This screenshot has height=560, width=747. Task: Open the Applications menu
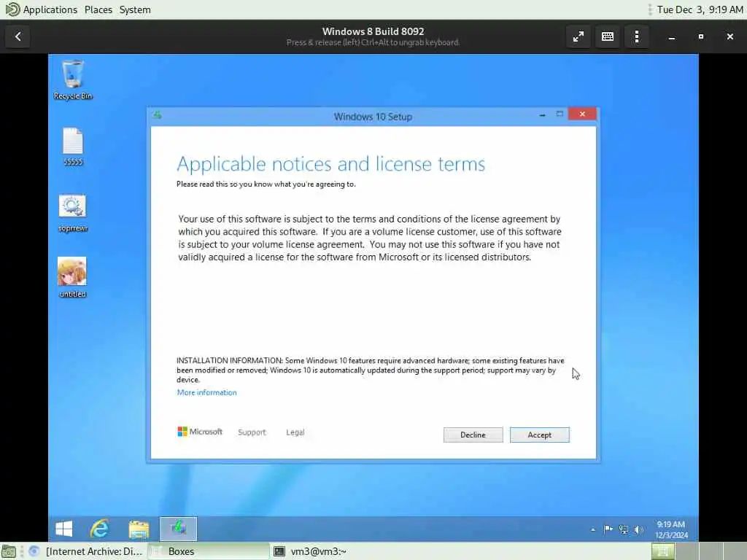[x=50, y=9]
